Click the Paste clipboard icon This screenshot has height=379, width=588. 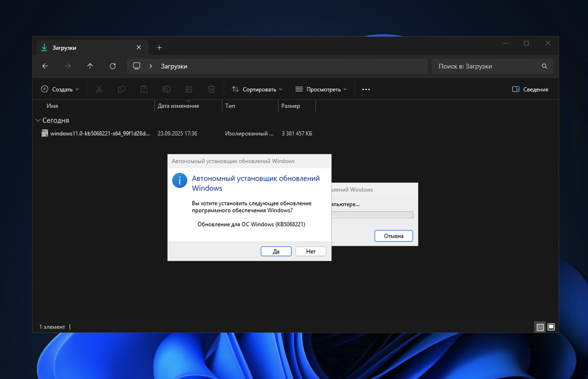click(144, 89)
